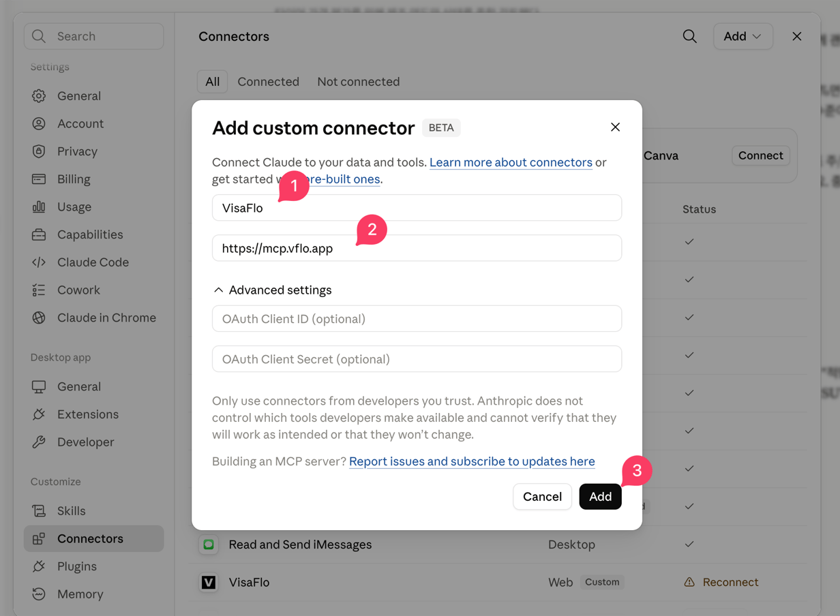Click the name field containing VisaFlo

pos(417,208)
